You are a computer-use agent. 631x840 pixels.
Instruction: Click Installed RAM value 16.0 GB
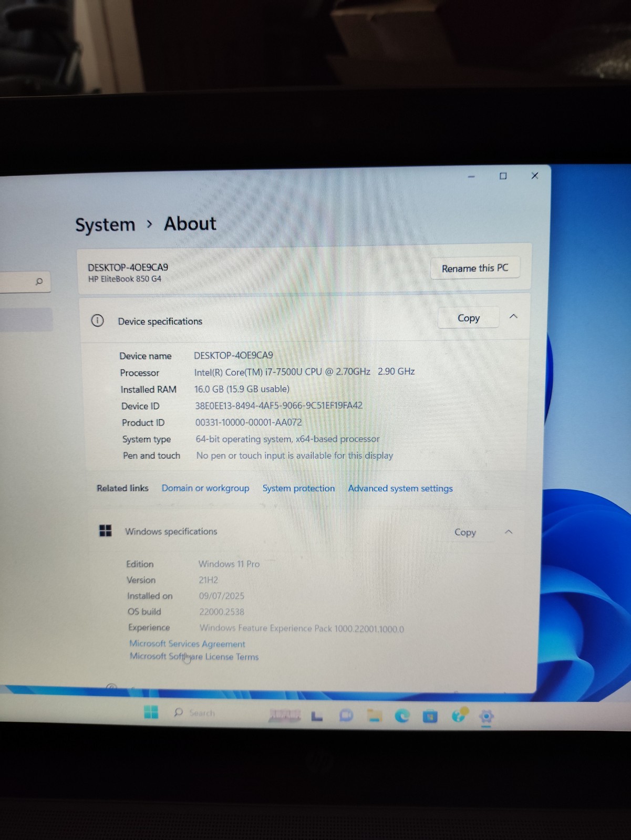click(242, 389)
